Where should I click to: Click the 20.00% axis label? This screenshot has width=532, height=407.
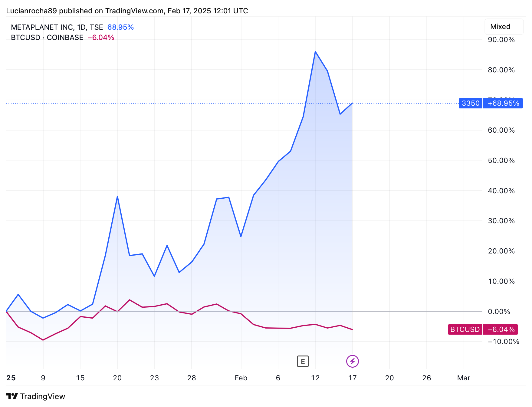pos(501,251)
